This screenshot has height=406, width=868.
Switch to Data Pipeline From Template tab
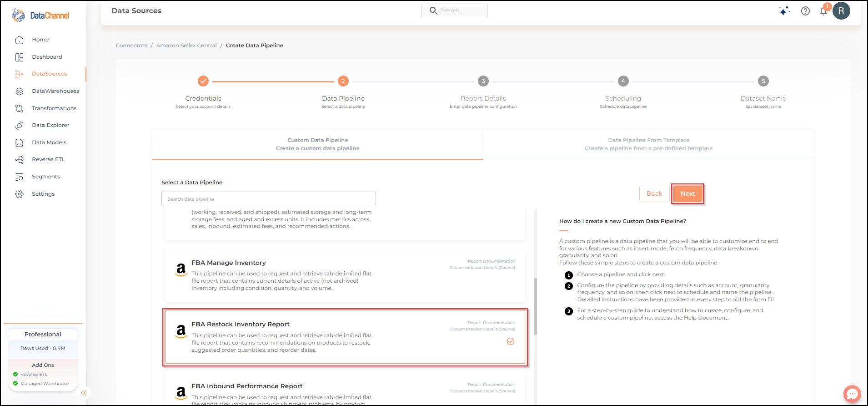pos(649,144)
